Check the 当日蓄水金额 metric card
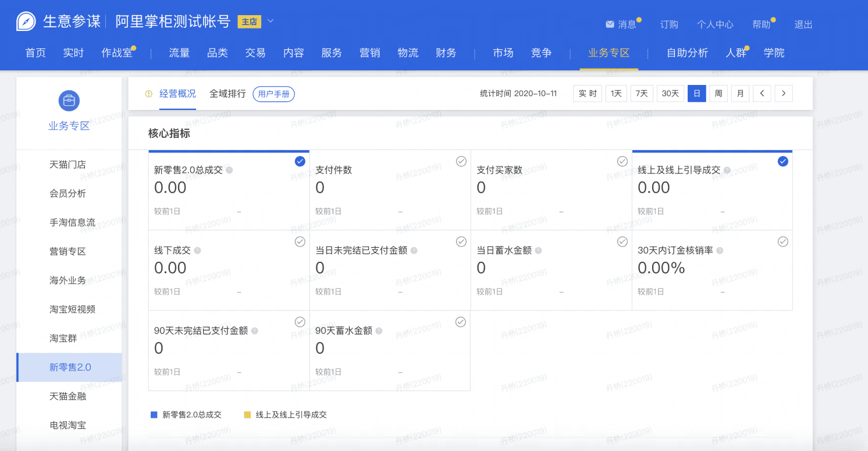The width and height of the screenshot is (868, 451). click(x=622, y=242)
